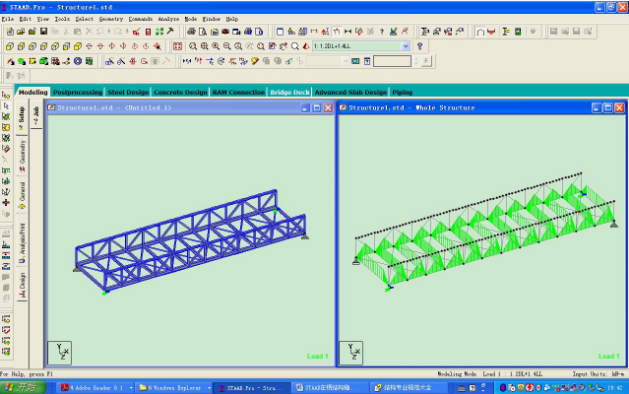Open the print preview icon
This screenshot has height=394, width=629.
(x=203, y=31)
